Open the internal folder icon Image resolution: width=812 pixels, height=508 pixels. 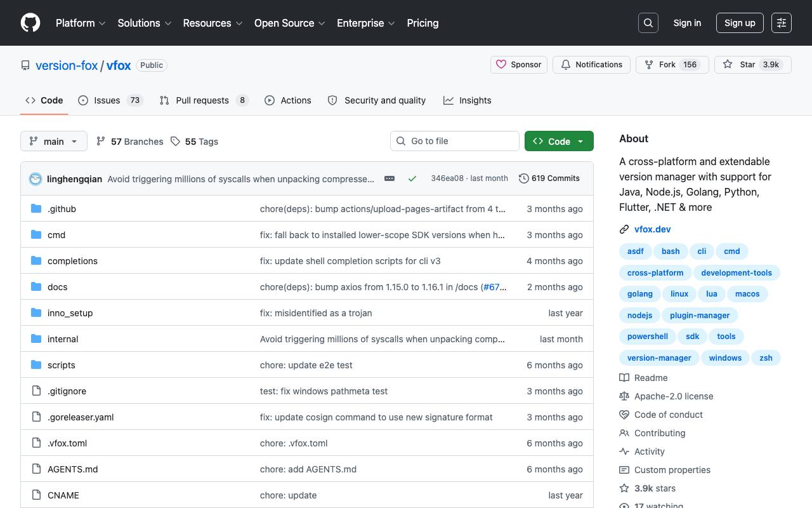(36, 339)
